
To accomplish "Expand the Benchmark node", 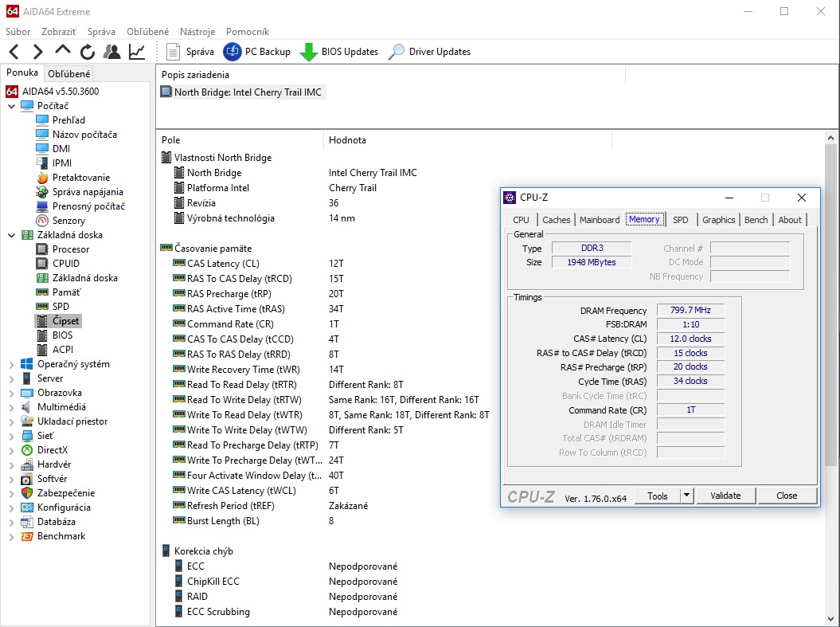I will [x=11, y=536].
